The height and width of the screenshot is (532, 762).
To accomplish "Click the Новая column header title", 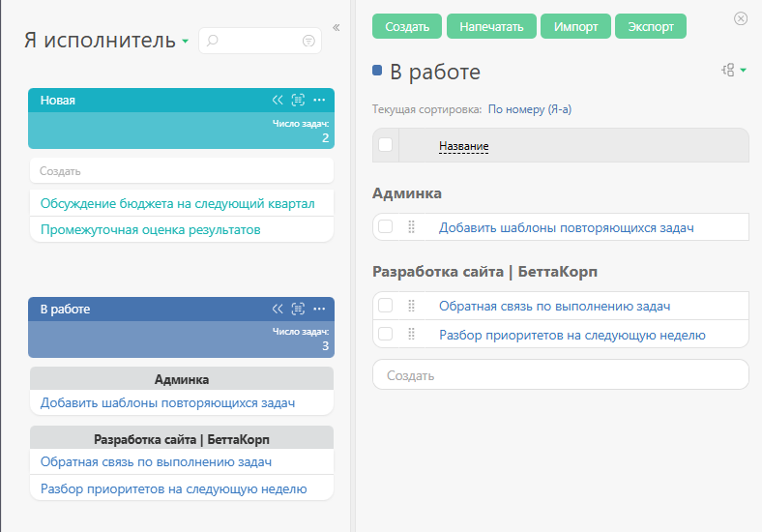I will click(x=58, y=101).
